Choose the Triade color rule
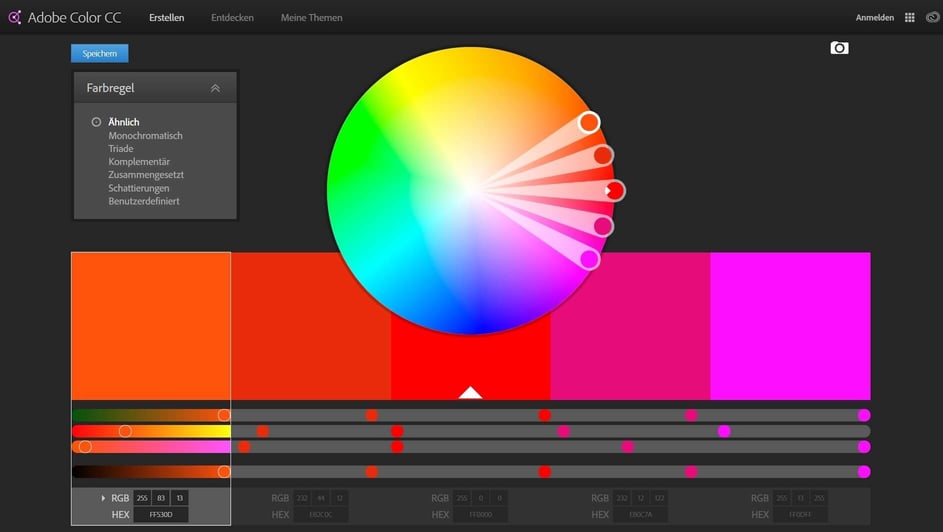The width and height of the screenshot is (943, 532). pyautogui.click(x=120, y=148)
